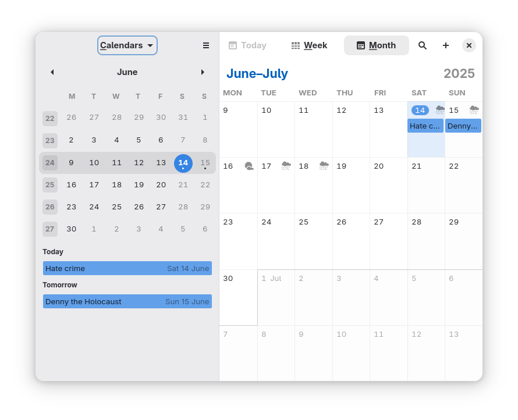Select week number 27 in mini calendar
Screen dimensions: 518x420
click(50, 229)
